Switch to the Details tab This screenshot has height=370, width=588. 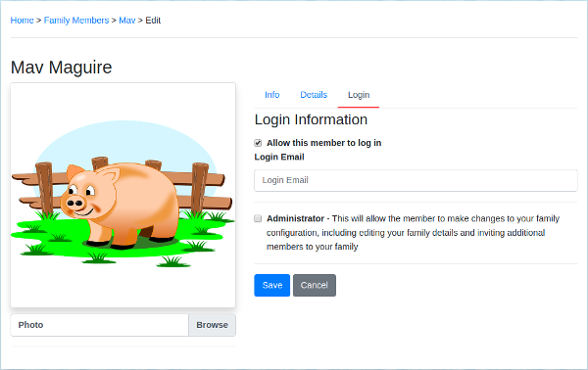point(314,95)
